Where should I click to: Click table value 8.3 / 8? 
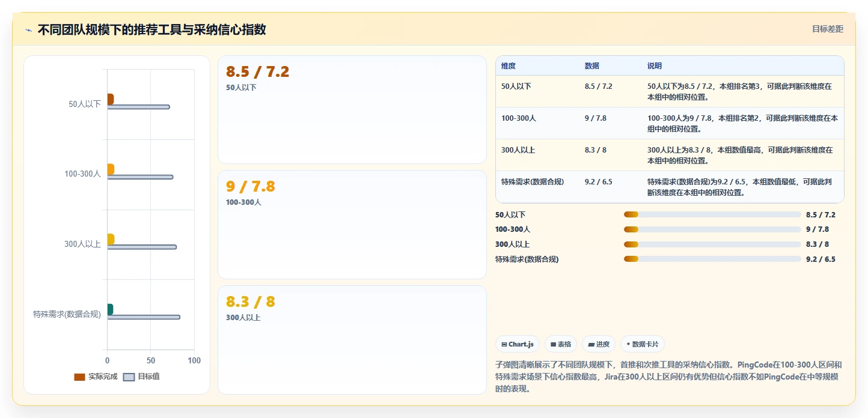(596, 150)
